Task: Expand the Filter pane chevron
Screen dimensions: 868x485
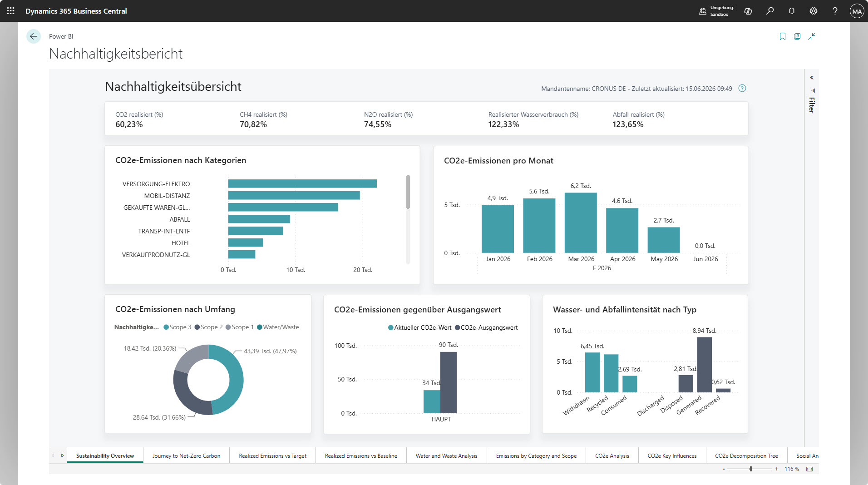Action: [x=812, y=78]
